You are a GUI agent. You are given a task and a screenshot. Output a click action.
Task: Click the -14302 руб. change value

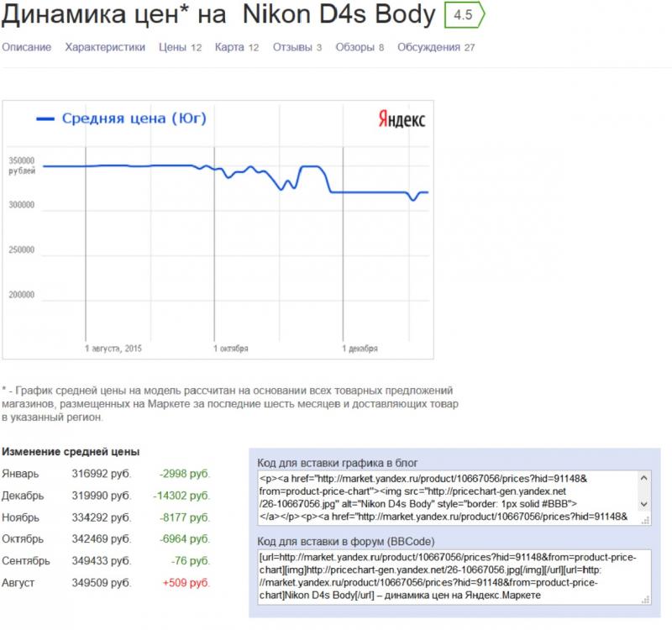181,496
